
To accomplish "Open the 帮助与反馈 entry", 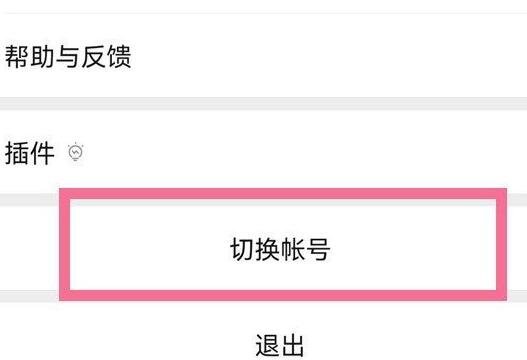I will pyautogui.click(x=264, y=56).
